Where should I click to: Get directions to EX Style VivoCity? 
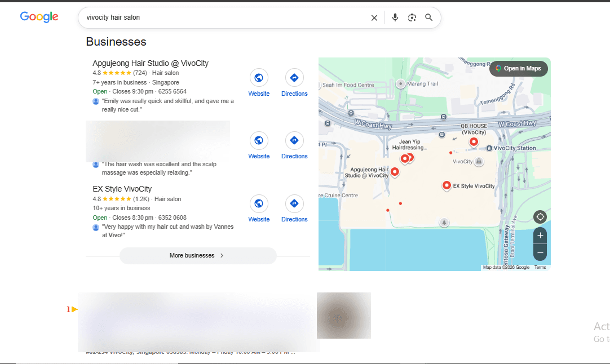click(x=294, y=203)
